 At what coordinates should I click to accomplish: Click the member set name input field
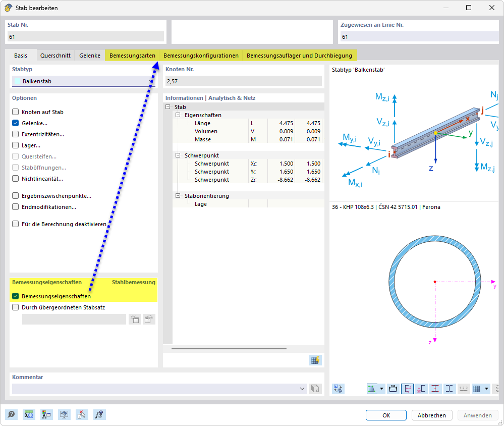click(74, 319)
